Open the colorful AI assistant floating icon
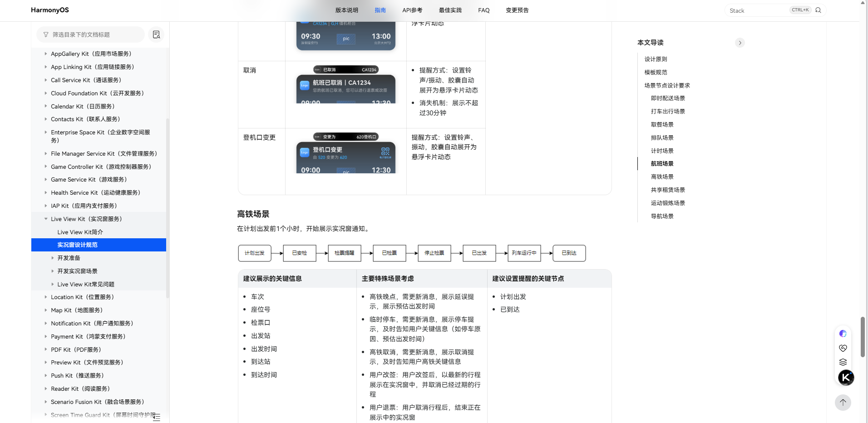 tap(843, 334)
